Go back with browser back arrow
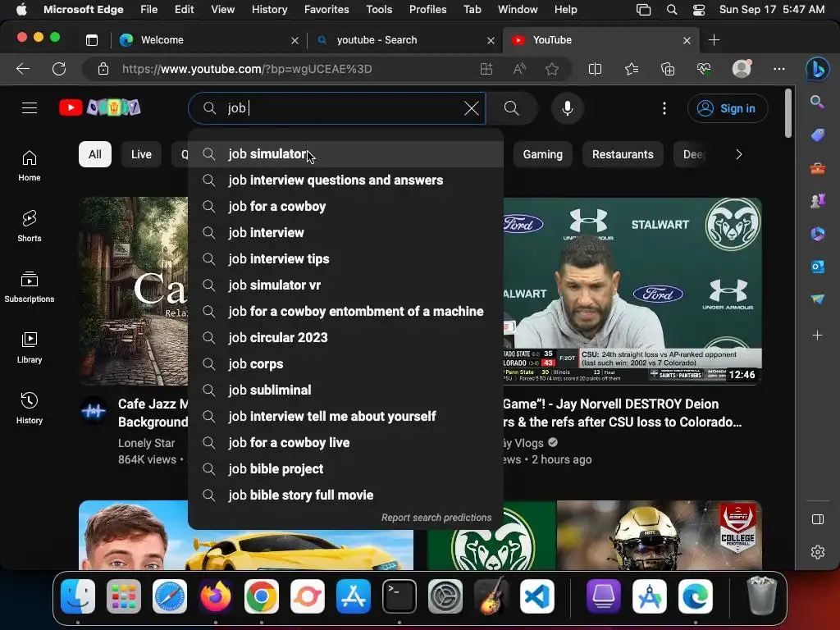Screen dimensions: 840x630 [23, 69]
